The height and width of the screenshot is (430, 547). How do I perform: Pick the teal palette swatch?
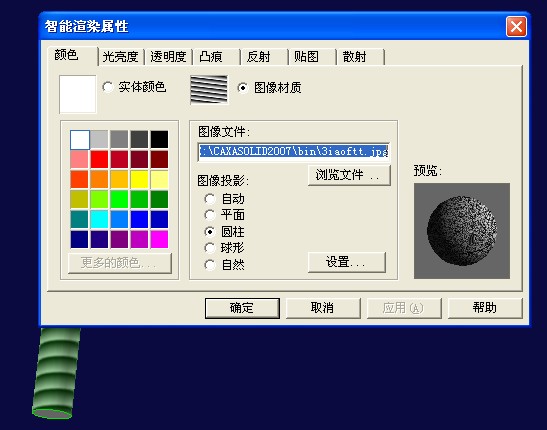click(80, 219)
